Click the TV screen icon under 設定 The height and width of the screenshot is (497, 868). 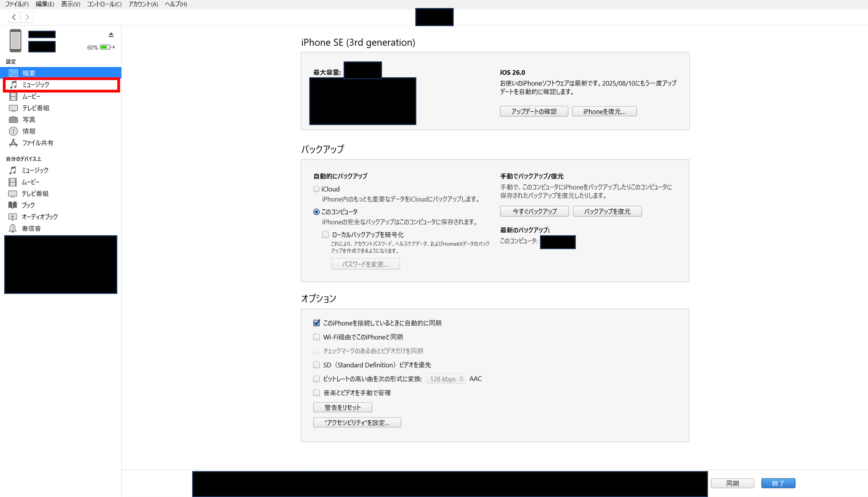(x=13, y=108)
